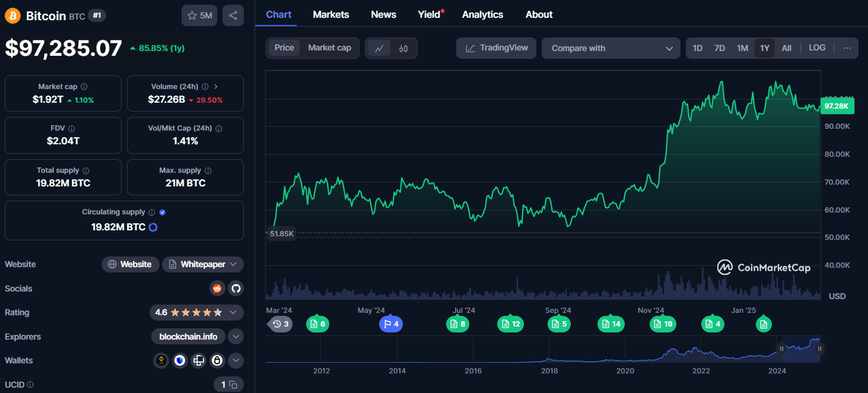Click the news marker labeled 14

(611, 324)
